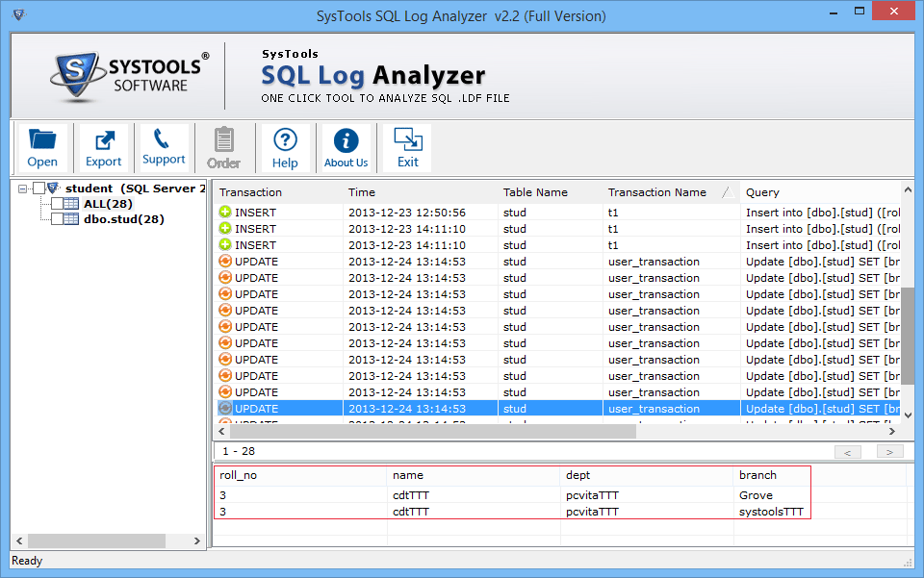Select student (SQL Server) root node
This screenshot has width=924, height=578.
[x=135, y=188]
